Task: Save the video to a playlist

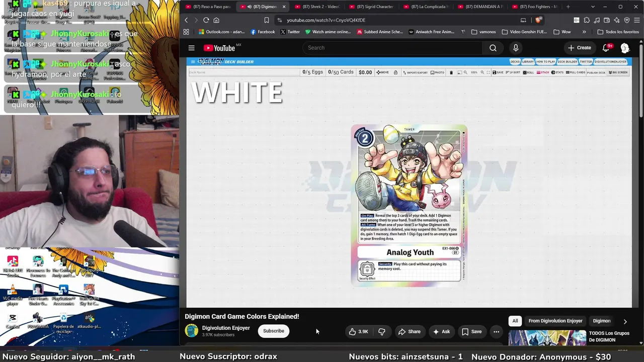Action: pos(472,331)
